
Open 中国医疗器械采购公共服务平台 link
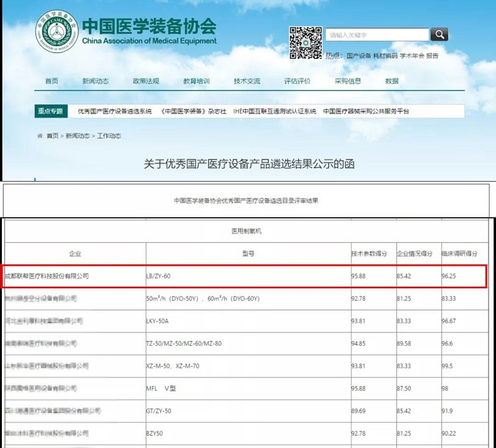point(366,111)
